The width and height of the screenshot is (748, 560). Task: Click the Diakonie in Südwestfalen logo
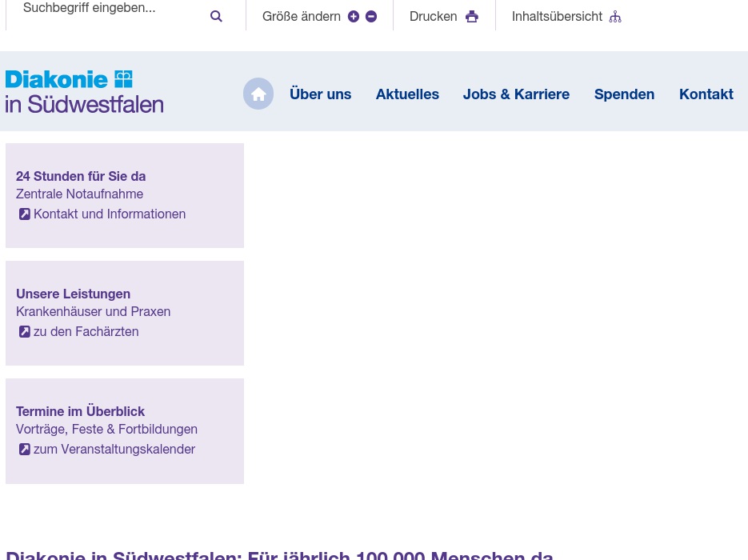point(84,91)
